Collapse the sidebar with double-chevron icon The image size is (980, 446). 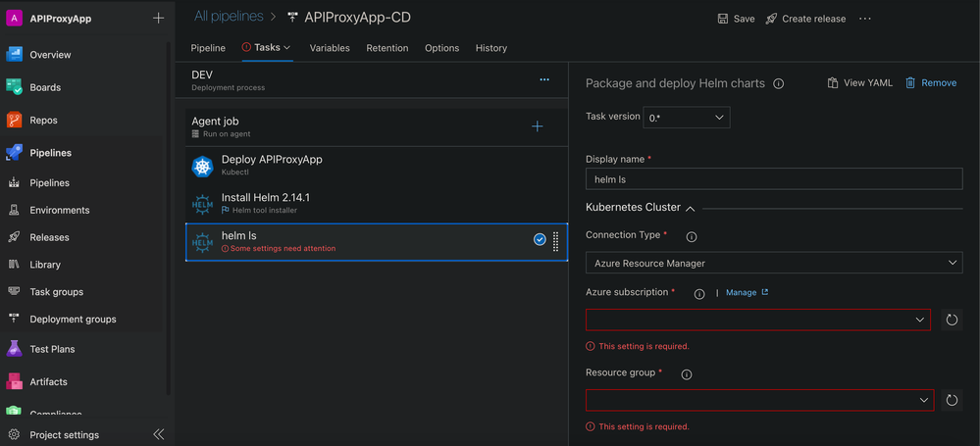[159, 434]
